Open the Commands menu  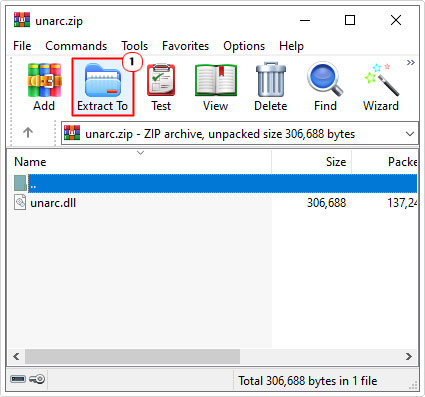[76, 46]
